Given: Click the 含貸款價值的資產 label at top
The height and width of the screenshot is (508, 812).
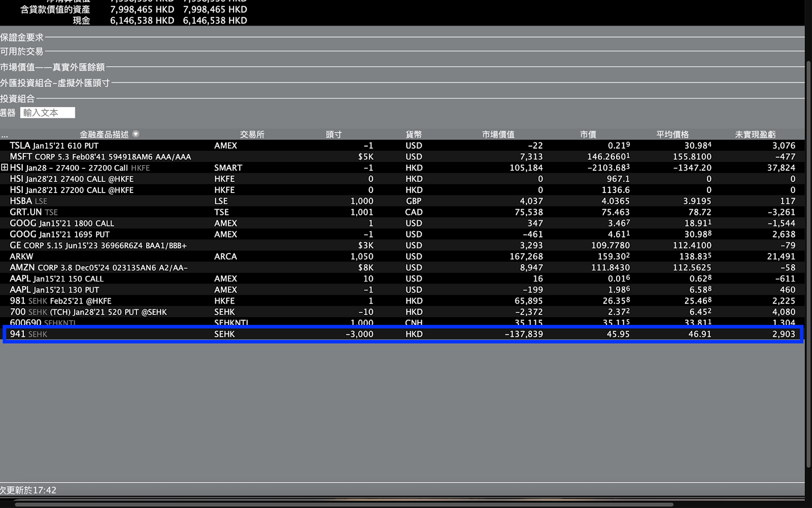Looking at the screenshot, I should pos(55,9).
